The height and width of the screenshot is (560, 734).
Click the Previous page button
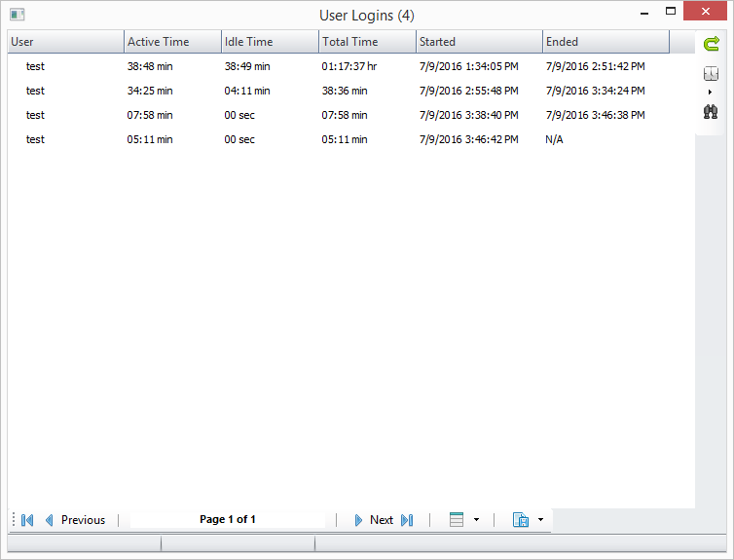coord(75,520)
